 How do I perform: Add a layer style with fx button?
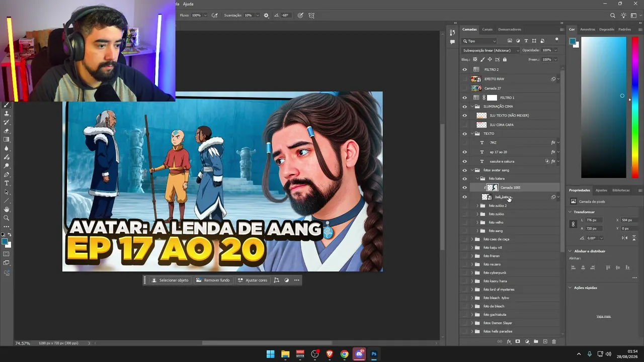coord(509,342)
